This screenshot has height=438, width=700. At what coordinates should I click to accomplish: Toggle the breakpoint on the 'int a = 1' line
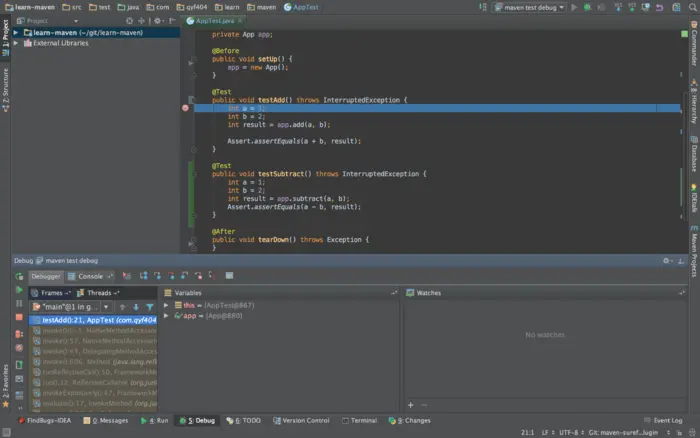(x=185, y=108)
